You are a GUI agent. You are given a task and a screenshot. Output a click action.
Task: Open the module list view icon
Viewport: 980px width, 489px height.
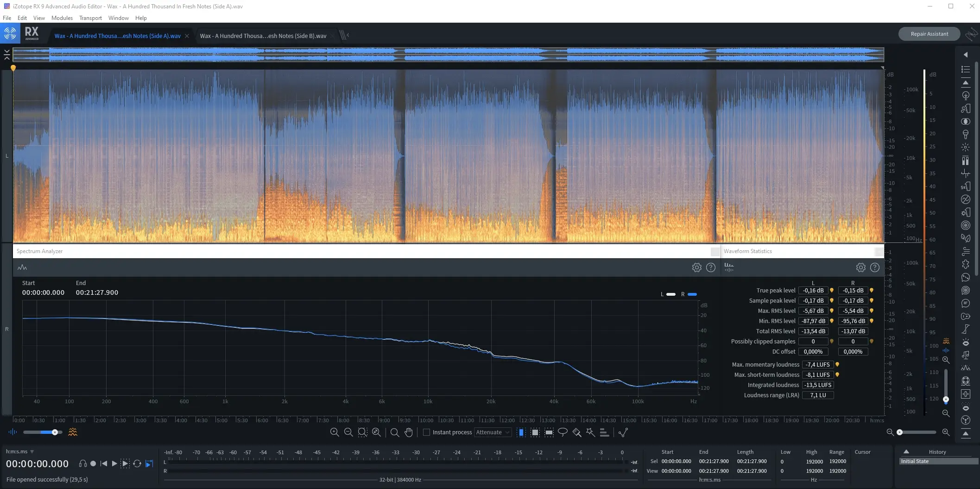[966, 70]
